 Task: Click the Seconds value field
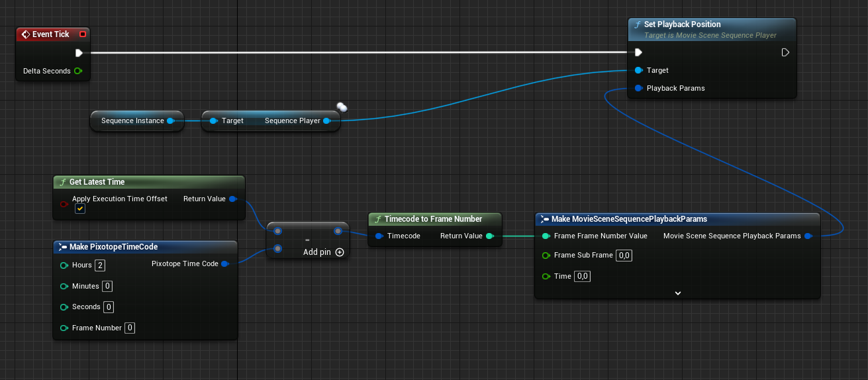[109, 307]
